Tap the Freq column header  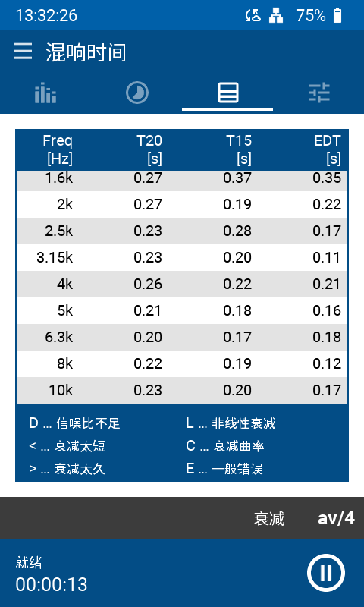58,149
